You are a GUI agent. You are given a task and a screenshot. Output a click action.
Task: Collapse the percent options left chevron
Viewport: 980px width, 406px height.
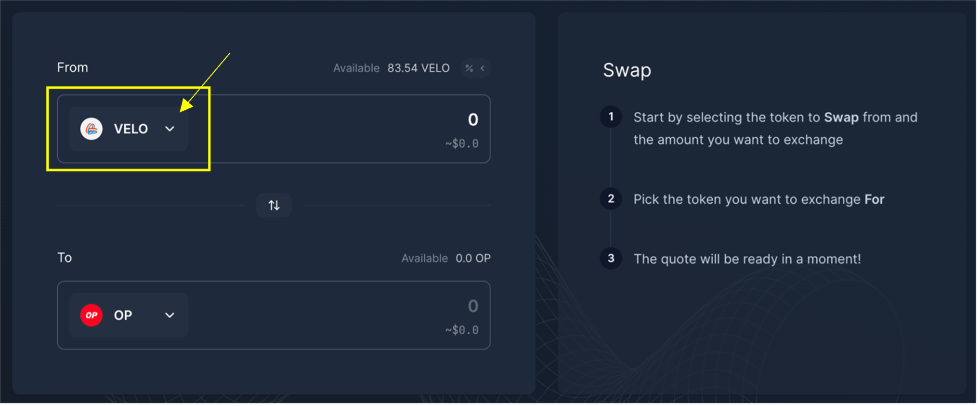pos(483,68)
